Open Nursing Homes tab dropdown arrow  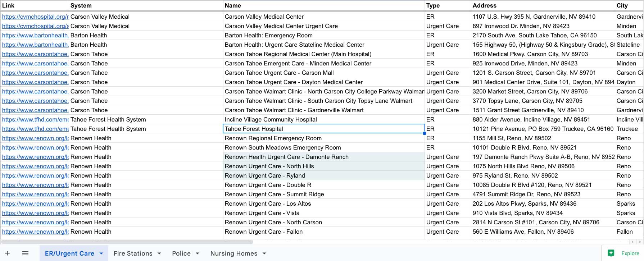(x=264, y=253)
